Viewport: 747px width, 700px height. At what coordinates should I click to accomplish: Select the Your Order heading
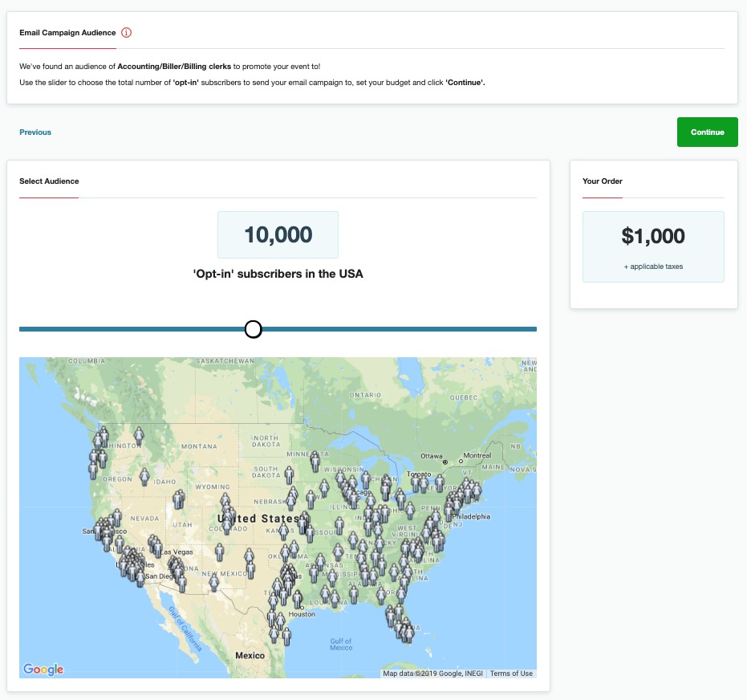coord(602,181)
